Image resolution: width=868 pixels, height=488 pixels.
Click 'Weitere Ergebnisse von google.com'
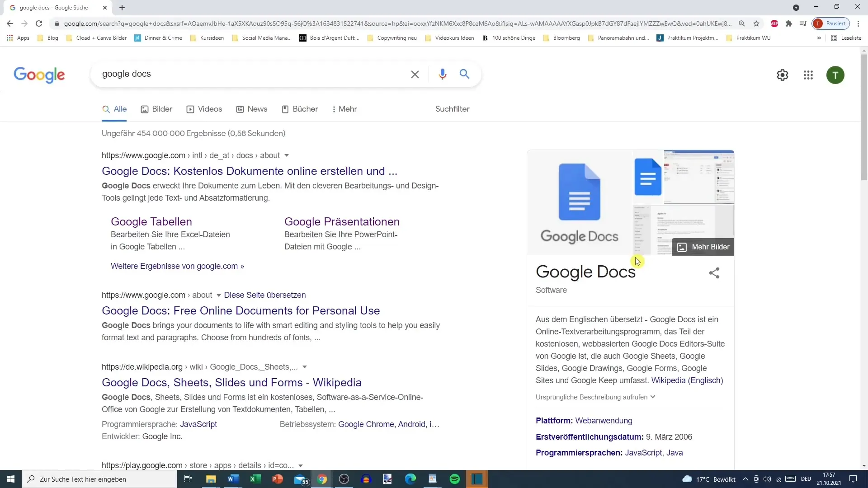coord(177,266)
